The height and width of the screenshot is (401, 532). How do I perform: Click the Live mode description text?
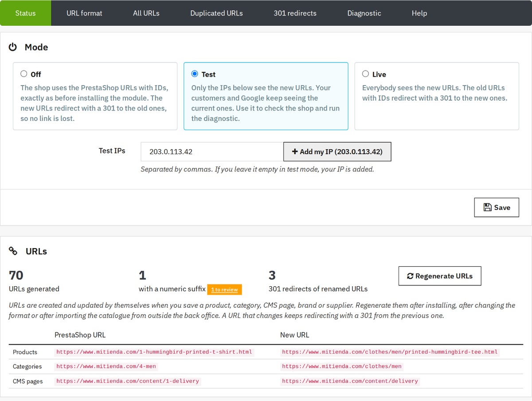434,93
